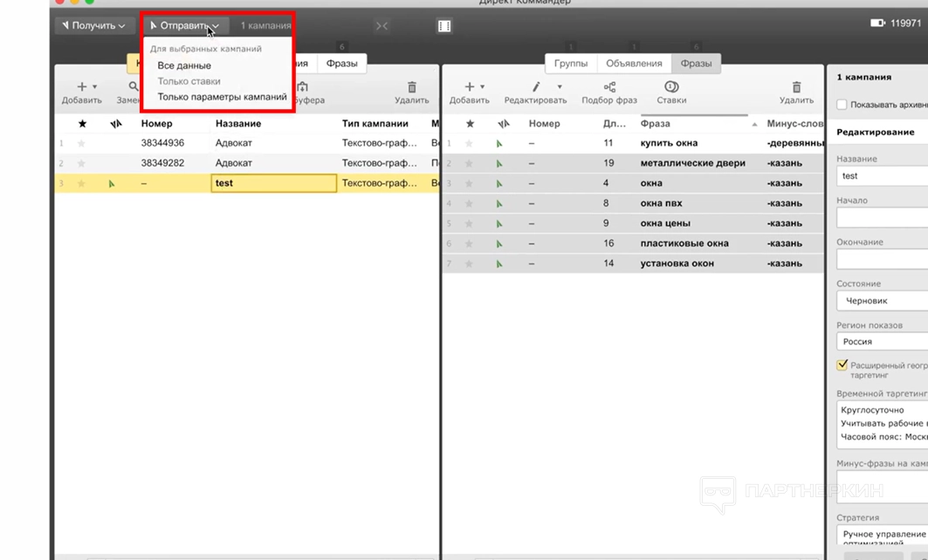
Task: Toggle star for phrase пластиковые окна
Action: tap(470, 243)
